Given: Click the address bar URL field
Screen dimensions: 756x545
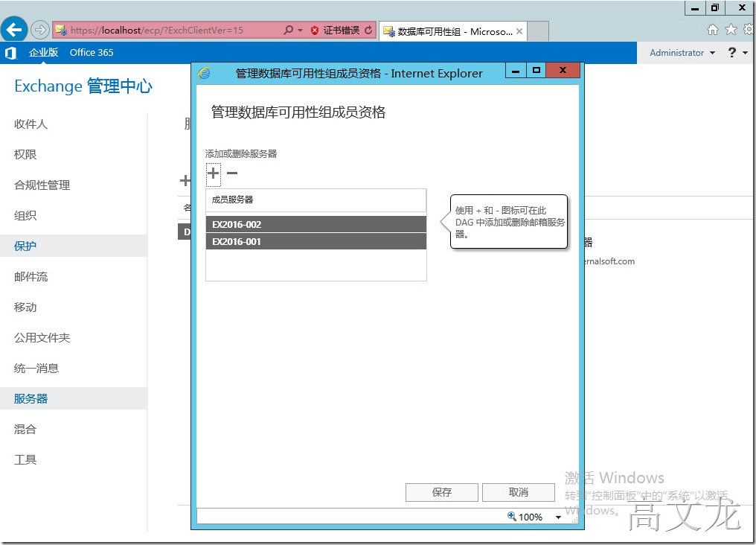Looking at the screenshot, I should pyautogui.click(x=167, y=30).
